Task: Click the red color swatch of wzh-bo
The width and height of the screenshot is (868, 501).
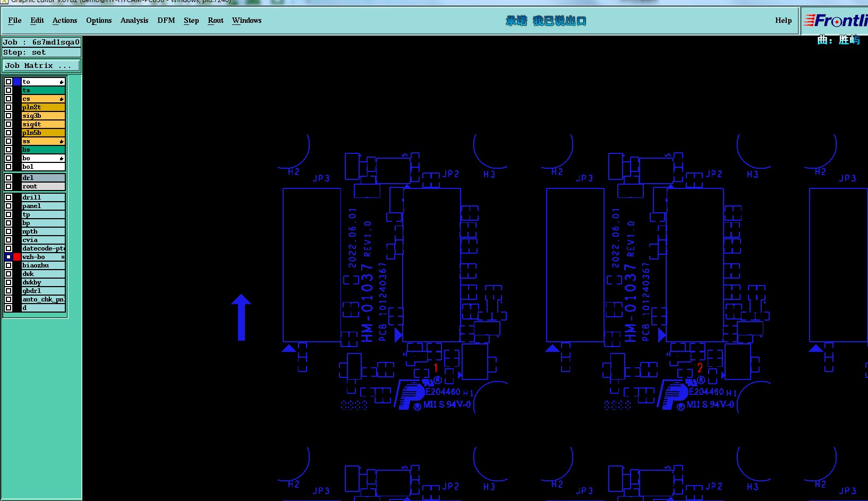Action: (x=17, y=257)
